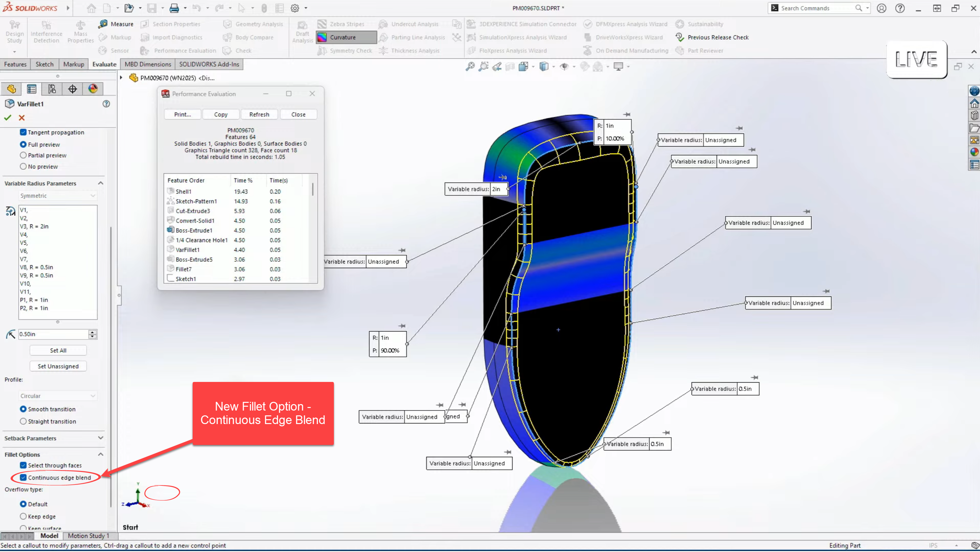The image size is (980, 552).
Task: Open Mass Properties
Action: coord(80,32)
